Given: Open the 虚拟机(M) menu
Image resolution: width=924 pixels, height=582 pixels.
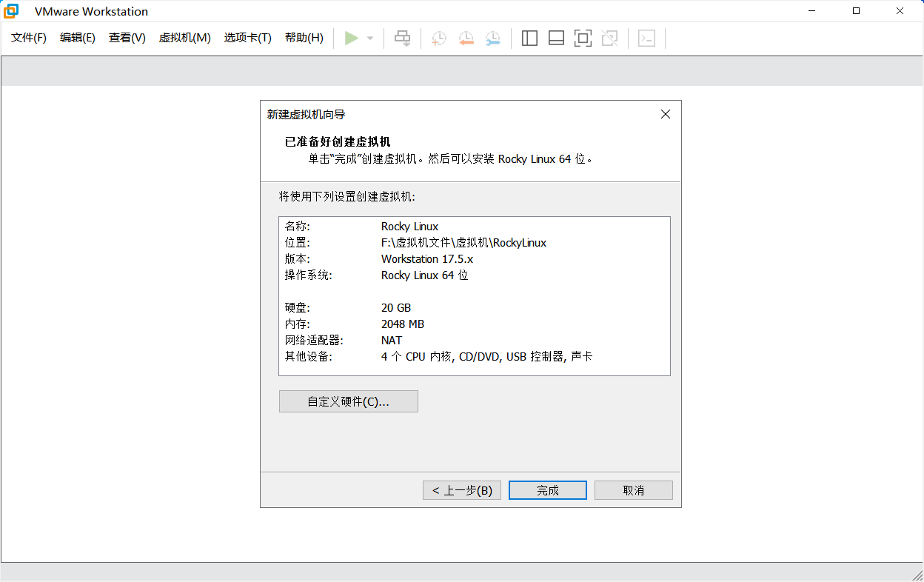Looking at the screenshot, I should tap(184, 38).
